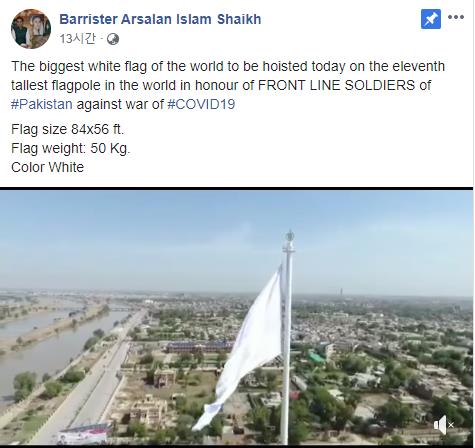The image size is (475, 448).
Task: Click the globe public audience icon
Action: click(113, 39)
